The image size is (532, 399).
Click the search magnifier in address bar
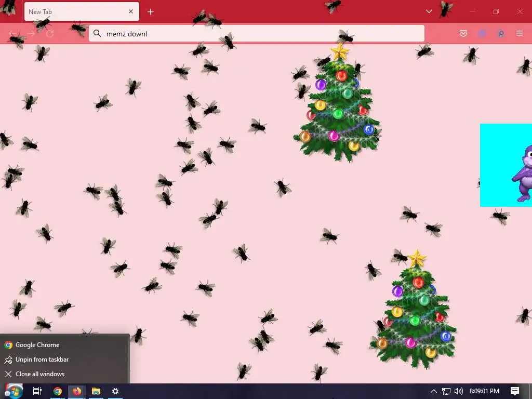click(97, 33)
